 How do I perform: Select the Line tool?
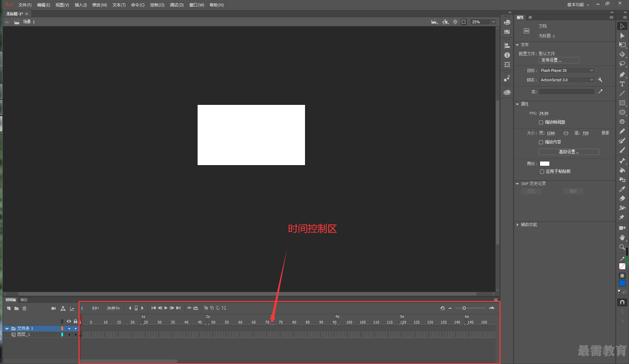622,93
